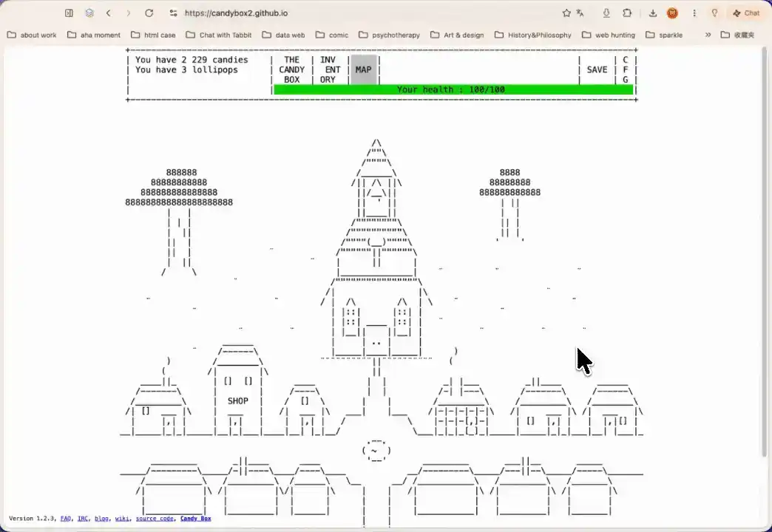Reload the Candy Box 2 page
This screenshot has height=532, width=772.
[149, 13]
